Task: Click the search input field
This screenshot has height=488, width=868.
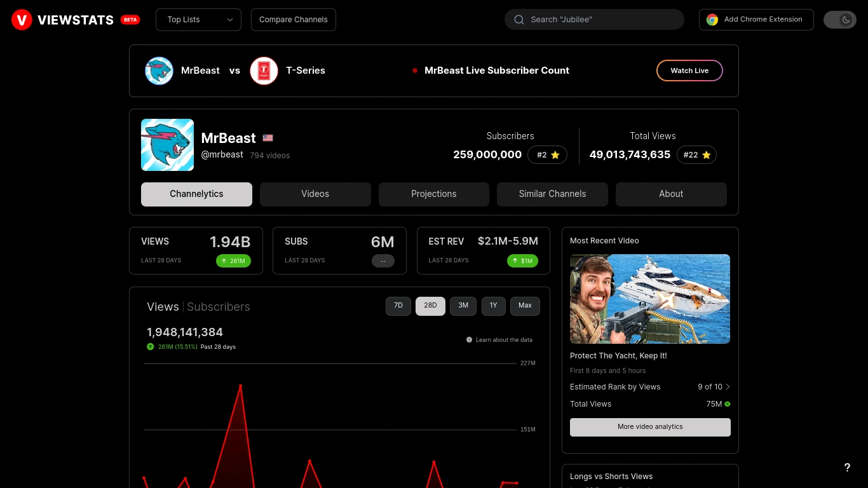Action: 594,20
